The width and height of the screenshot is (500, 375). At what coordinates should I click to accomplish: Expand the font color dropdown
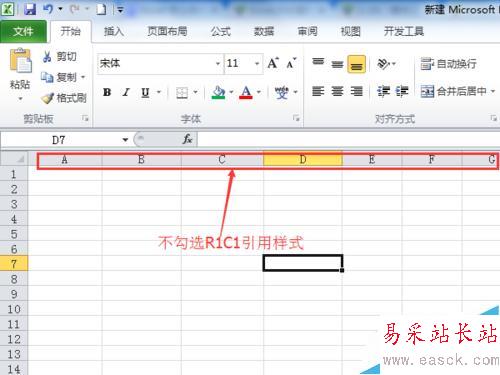coord(259,92)
